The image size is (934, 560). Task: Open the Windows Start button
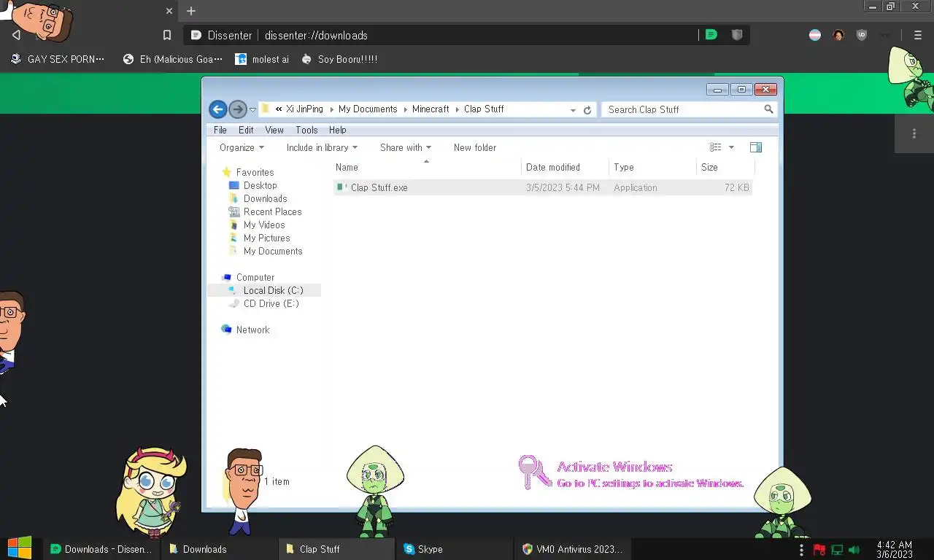(x=20, y=548)
